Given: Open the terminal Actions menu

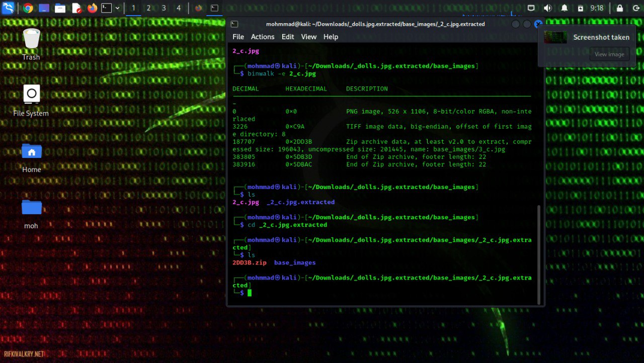Looking at the screenshot, I should click(263, 37).
